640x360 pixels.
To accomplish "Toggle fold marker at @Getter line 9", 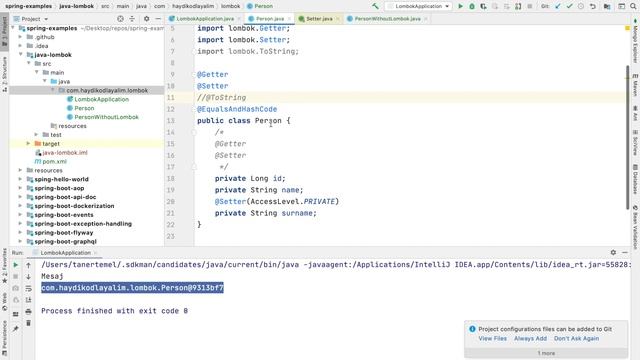I will tap(194, 74).
